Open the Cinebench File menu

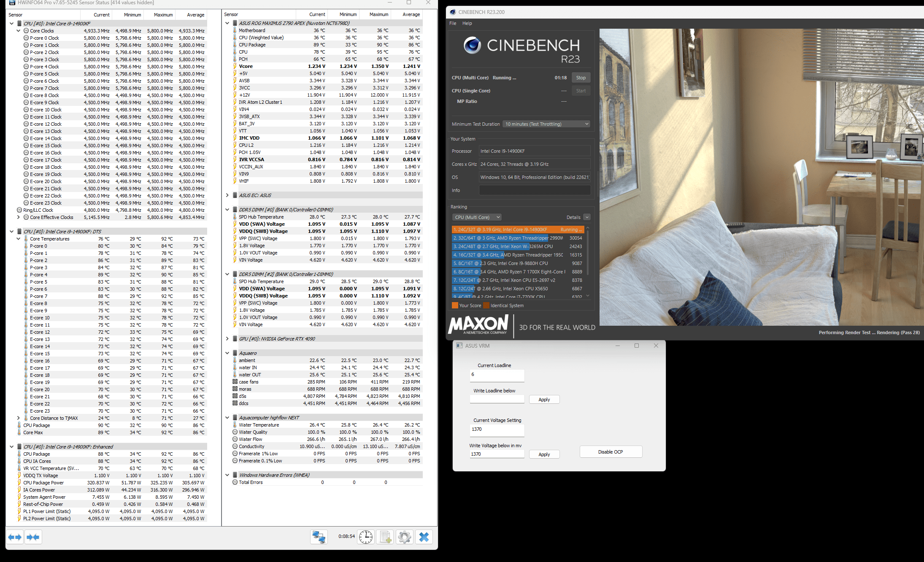(453, 23)
